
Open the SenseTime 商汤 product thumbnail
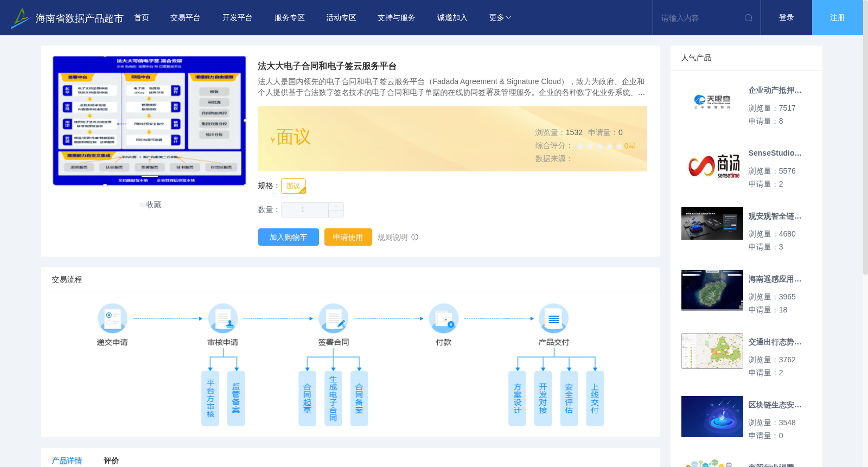712,165
